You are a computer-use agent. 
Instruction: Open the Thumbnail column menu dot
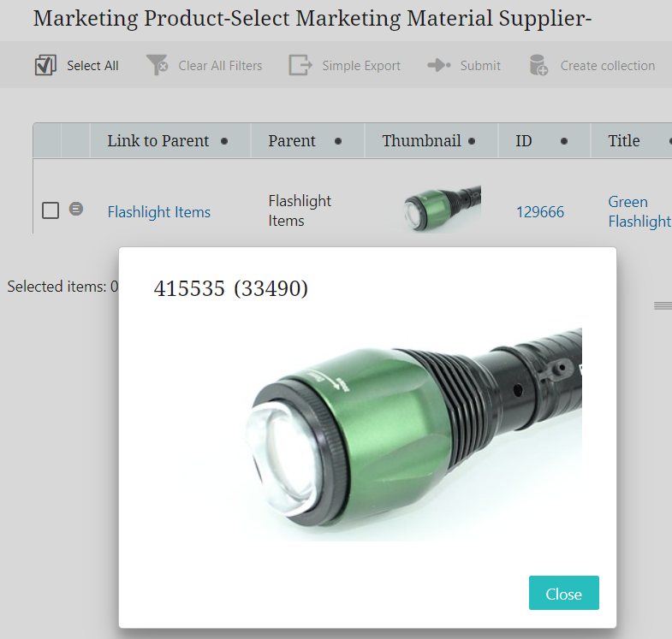pos(472,141)
